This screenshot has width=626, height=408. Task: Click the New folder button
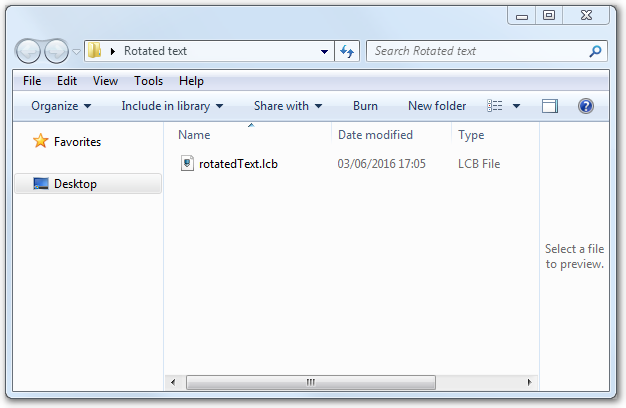point(436,106)
